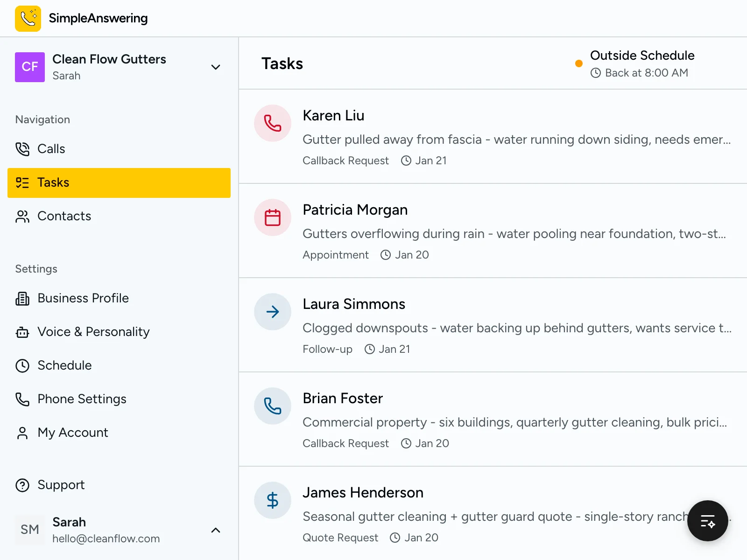Open Phone Settings in sidebar

[82, 399]
